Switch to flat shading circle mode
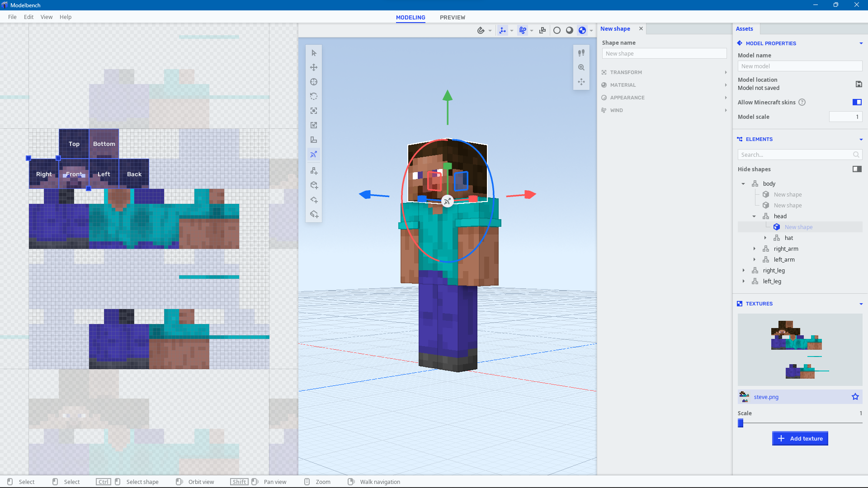This screenshot has width=868, height=488. (557, 30)
